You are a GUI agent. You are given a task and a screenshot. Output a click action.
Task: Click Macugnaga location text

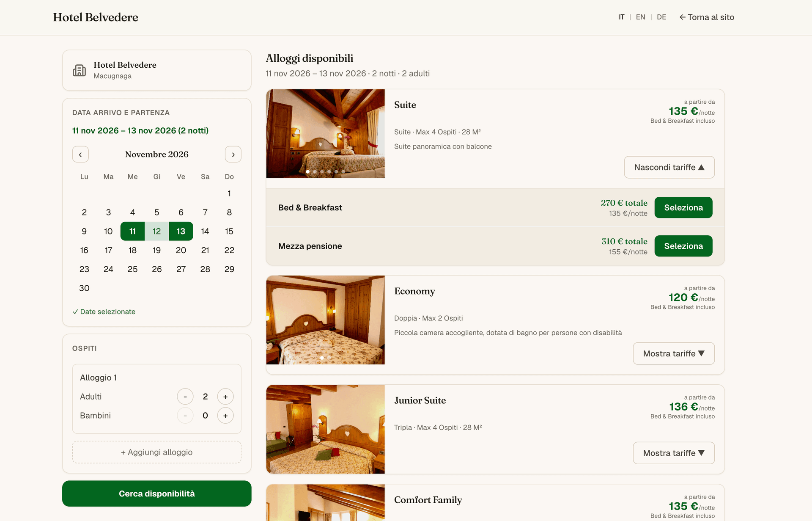click(x=112, y=76)
